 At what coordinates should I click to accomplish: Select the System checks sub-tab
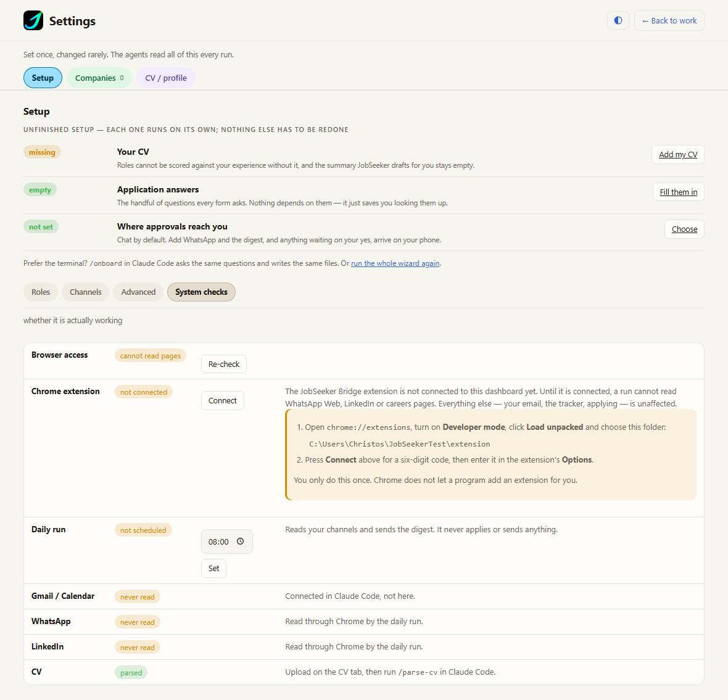202,292
